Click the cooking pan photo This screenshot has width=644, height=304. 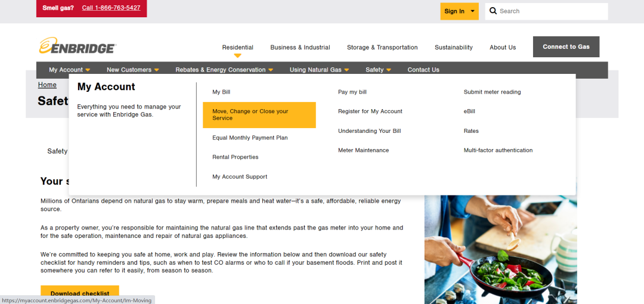tap(500, 249)
